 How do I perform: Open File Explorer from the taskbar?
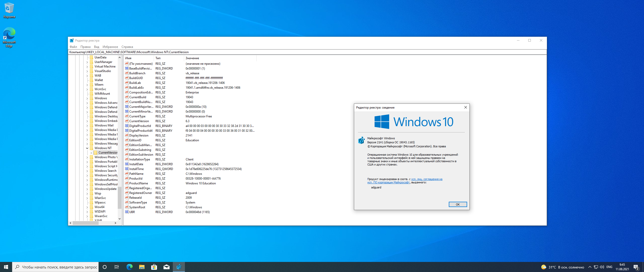click(142, 267)
